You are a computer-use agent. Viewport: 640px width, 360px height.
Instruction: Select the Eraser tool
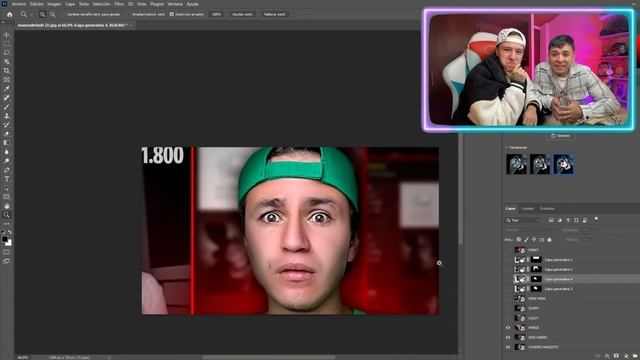coord(7,133)
